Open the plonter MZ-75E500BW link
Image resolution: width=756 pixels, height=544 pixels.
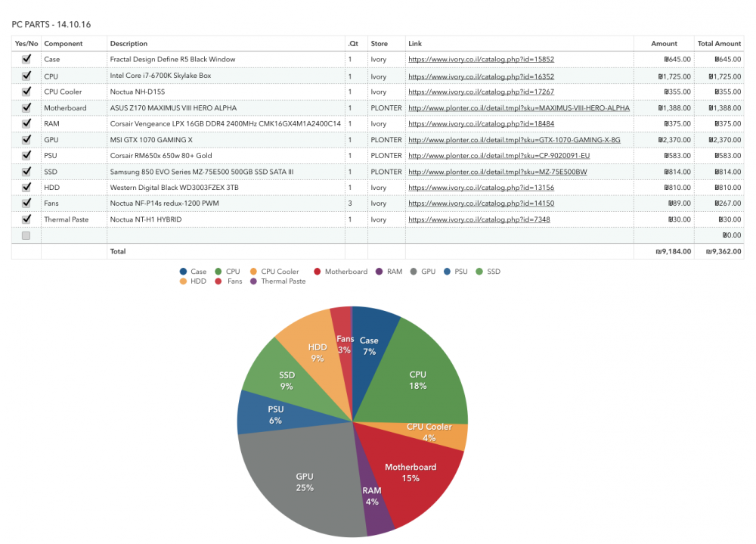497,172
